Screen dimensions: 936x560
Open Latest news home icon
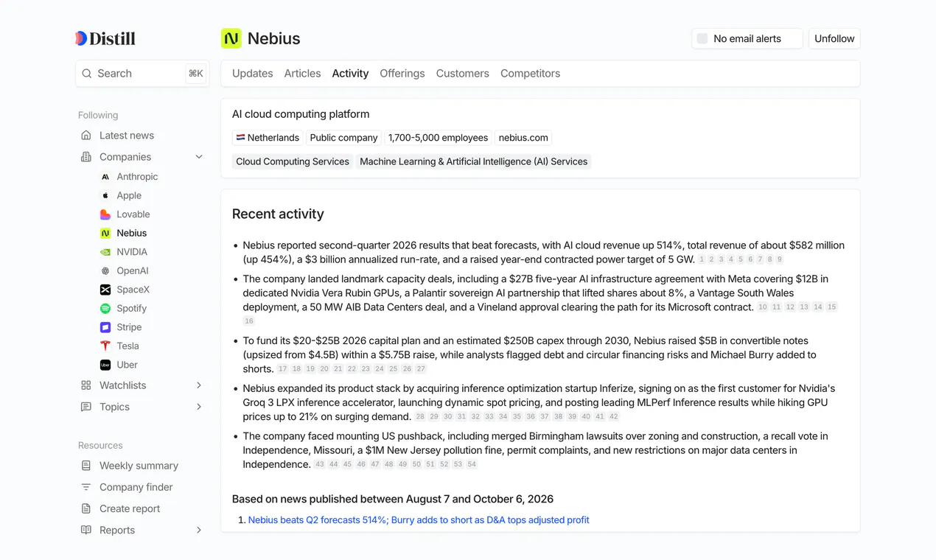(86, 136)
